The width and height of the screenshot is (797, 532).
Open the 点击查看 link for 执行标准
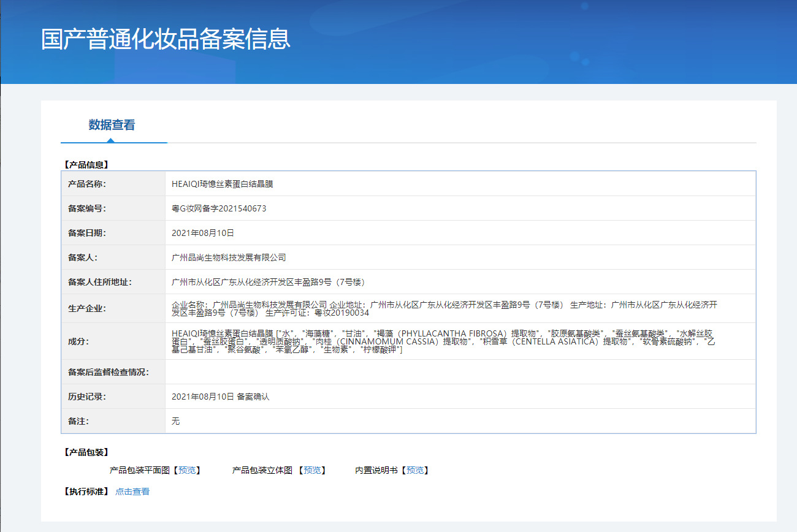132,492
